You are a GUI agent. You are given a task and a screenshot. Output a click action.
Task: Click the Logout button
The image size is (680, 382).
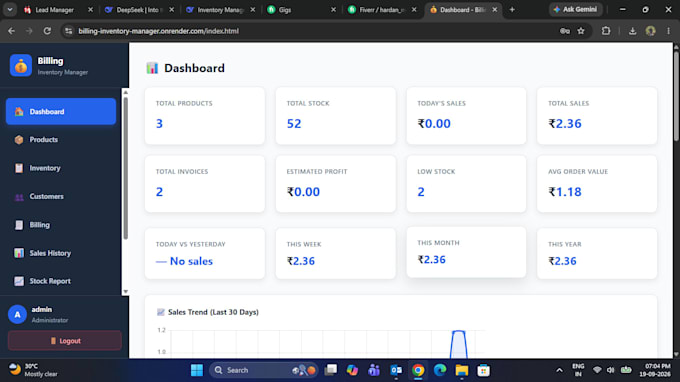pos(65,341)
